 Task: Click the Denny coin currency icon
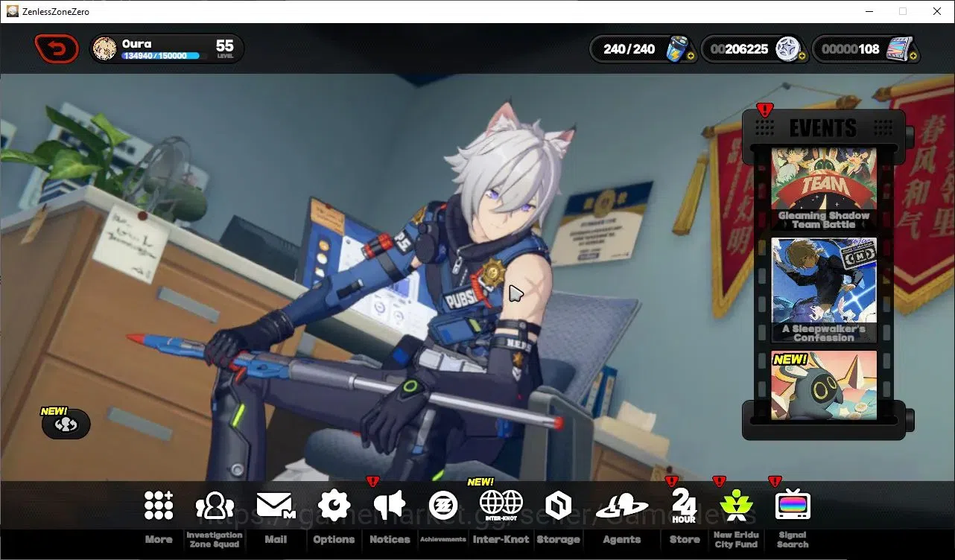coord(787,49)
